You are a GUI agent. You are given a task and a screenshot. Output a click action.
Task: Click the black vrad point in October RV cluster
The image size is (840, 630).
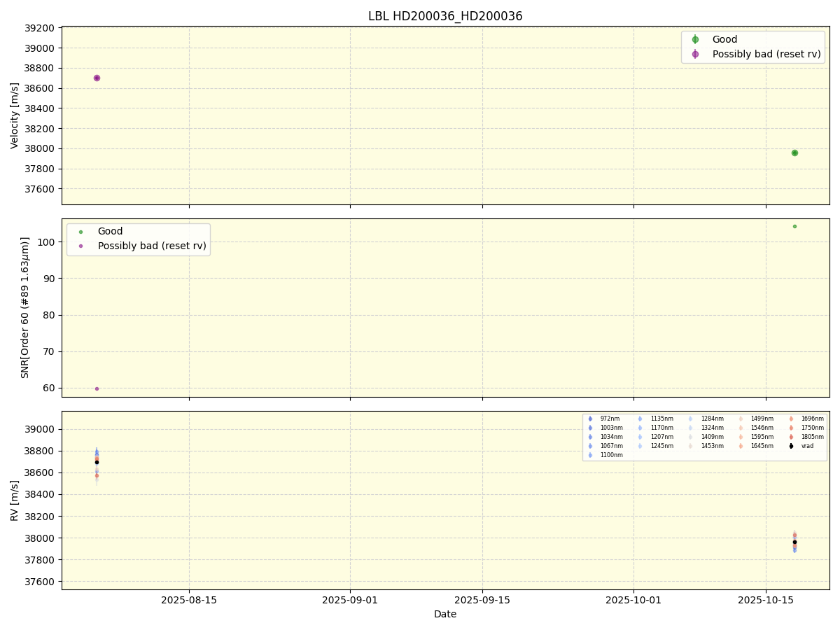pos(794,542)
